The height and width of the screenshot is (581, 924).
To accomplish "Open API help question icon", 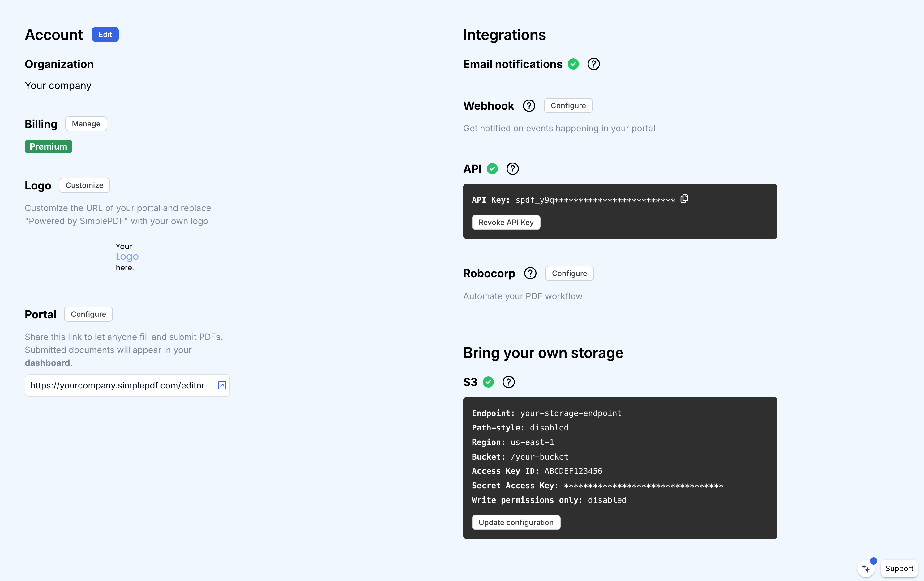I will pyautogui.click(x=513, y=169).
